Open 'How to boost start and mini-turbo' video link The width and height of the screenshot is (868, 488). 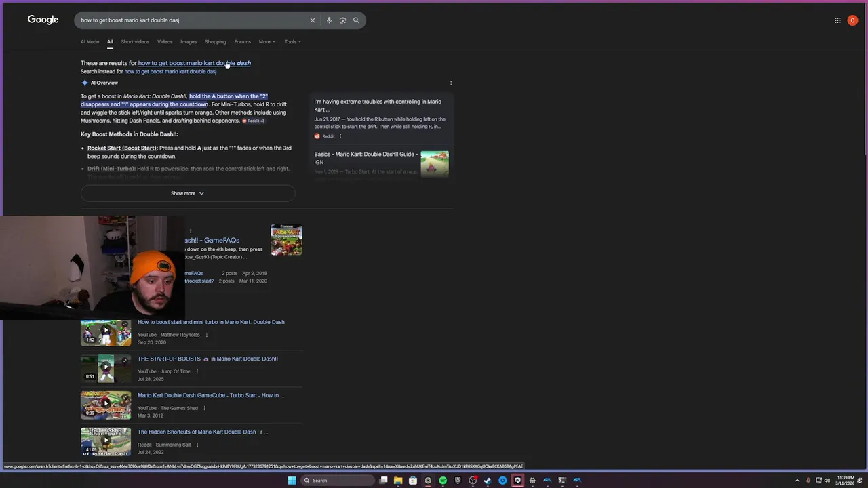pyautogui.click(x=211, y=322)
